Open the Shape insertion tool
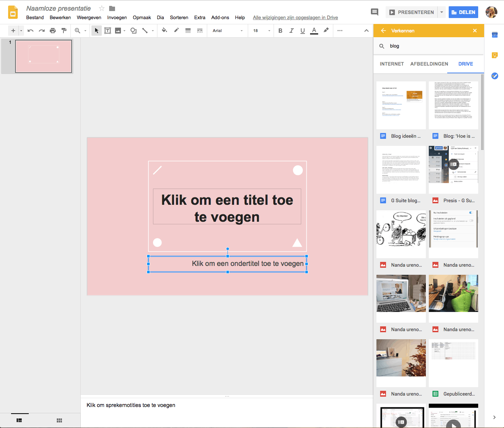This screenshot has height=428, width=504. (133, 31)
